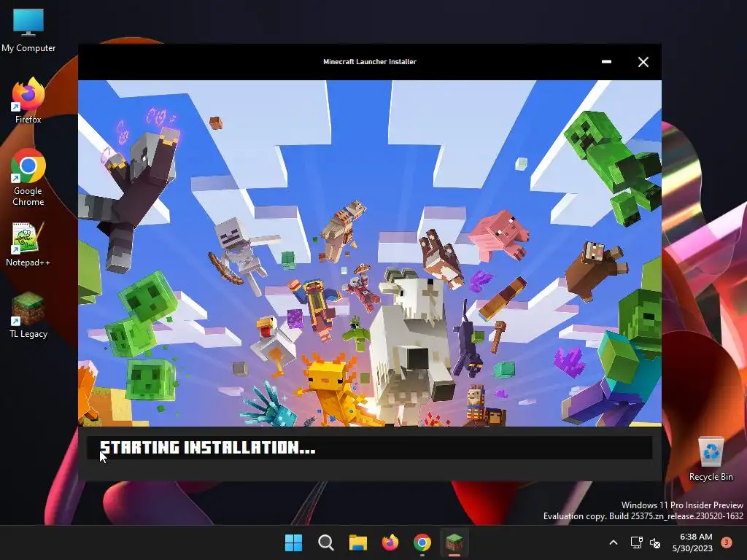
Task: Open notification badge showing 3
Action: pyautogui.click(x=727, y=542)
